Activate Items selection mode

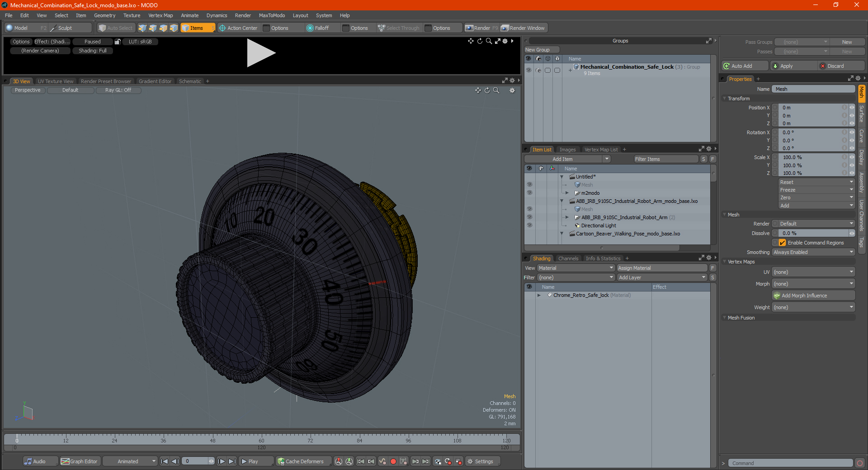pos(198,28)
